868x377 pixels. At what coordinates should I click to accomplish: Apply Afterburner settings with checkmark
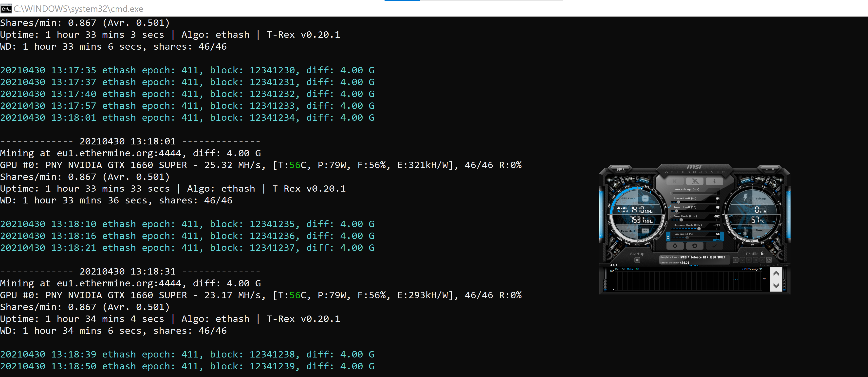[x=715, y=246]
